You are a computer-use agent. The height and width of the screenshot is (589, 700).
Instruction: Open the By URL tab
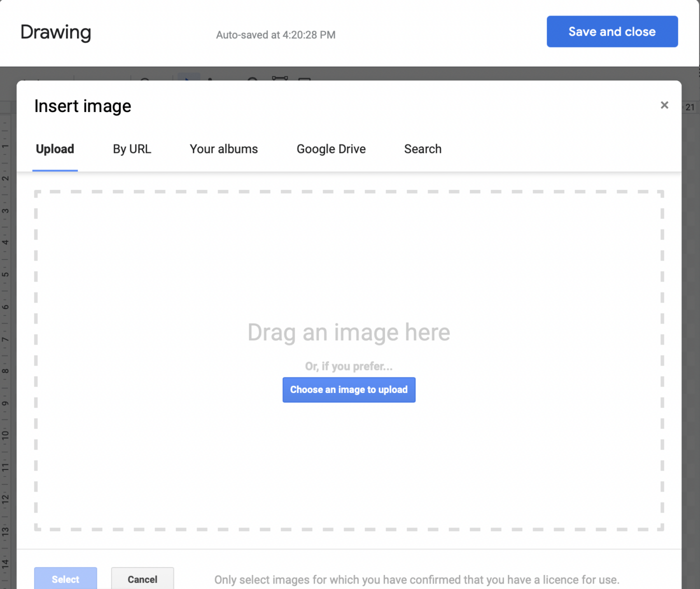point(132,149)
